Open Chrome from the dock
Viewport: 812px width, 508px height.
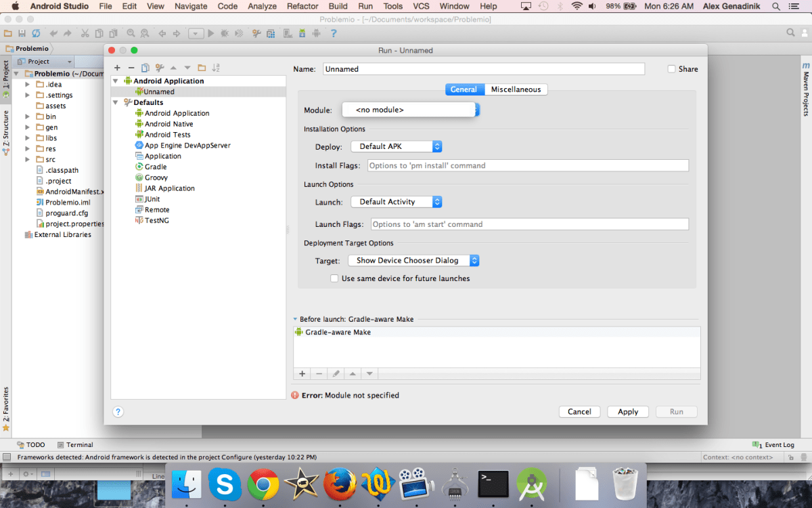point(263,485)
